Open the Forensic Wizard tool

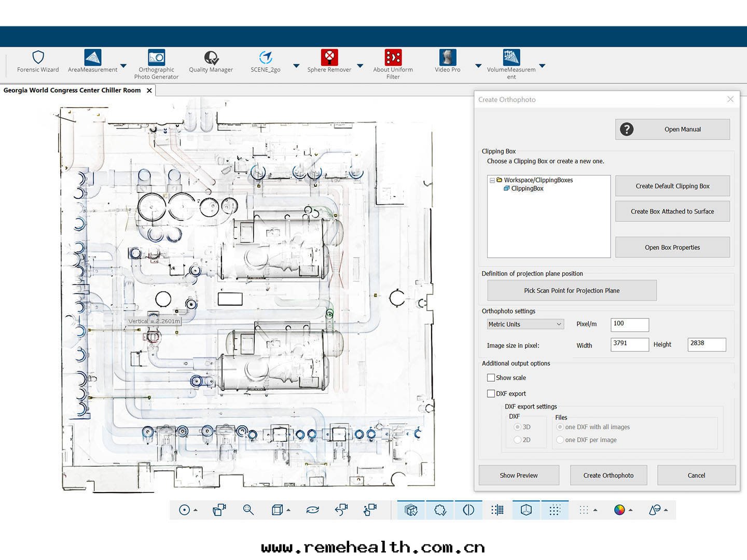pos(38,62)
